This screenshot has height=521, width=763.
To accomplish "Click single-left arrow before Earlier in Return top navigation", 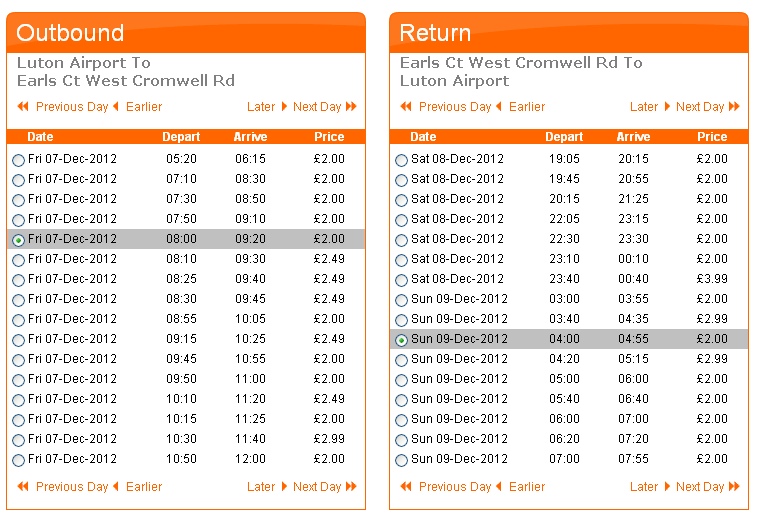I will pyautogui.click(x=499, y=107).
